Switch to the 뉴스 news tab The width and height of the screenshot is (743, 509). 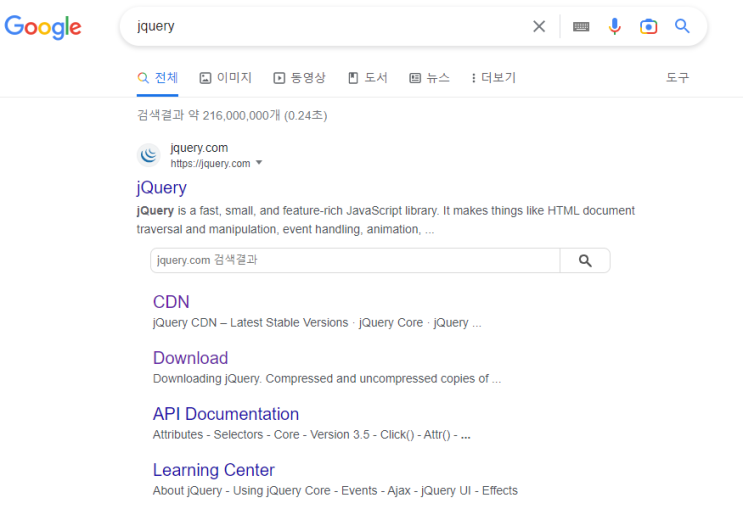point(429,78)
